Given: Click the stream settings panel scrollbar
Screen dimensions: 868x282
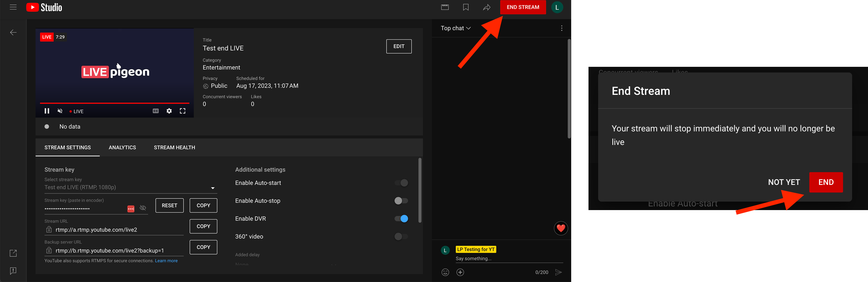Looking at the screenshot, I should tap(420, 191).
